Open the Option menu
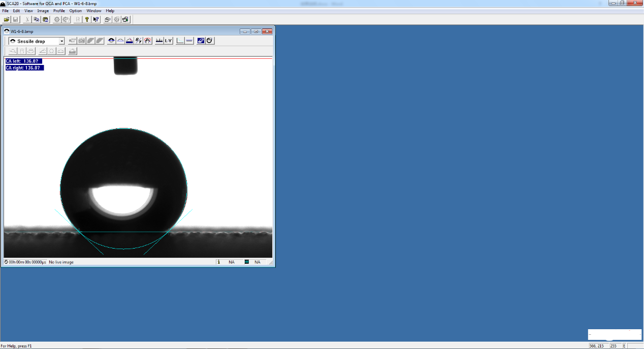 pos(75,11)
